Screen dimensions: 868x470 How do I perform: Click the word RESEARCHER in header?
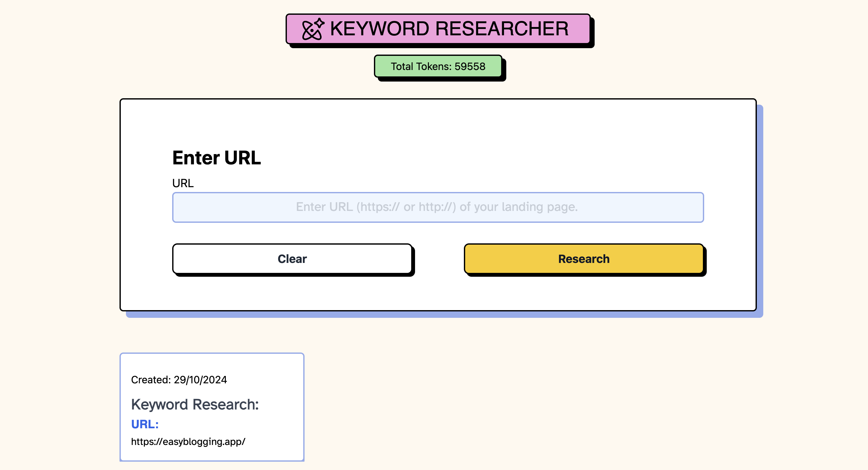502,29
